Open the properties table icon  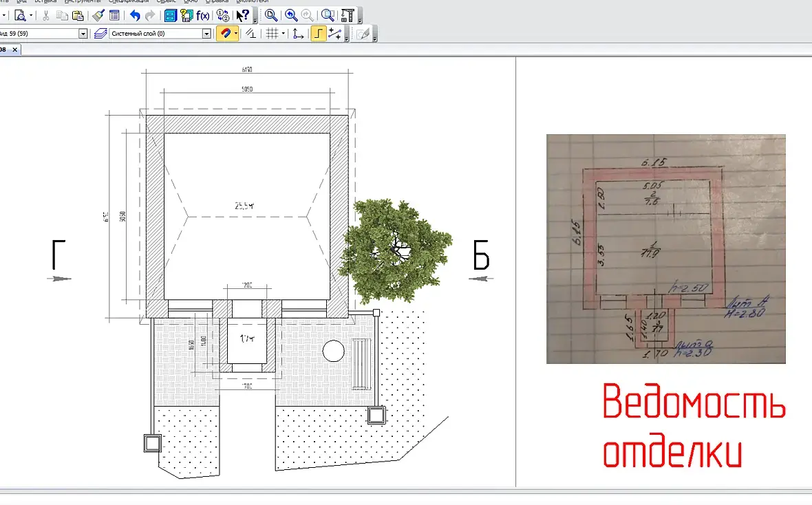click(x=114, y=16)
